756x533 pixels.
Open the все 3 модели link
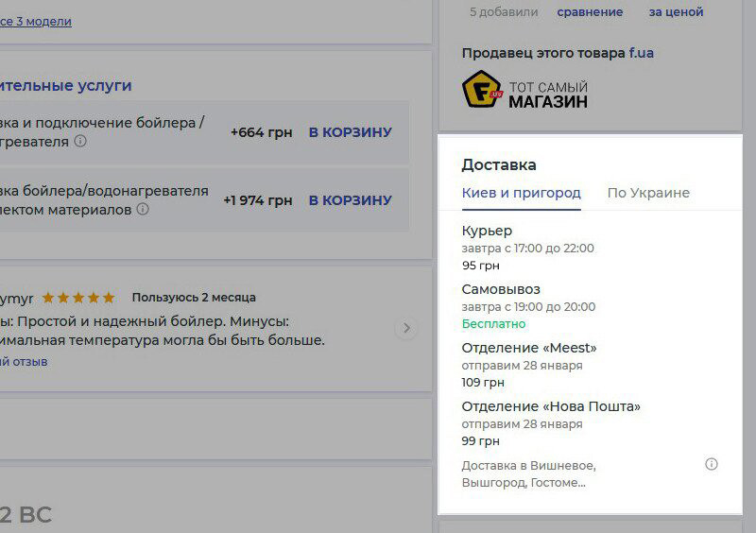36,21
